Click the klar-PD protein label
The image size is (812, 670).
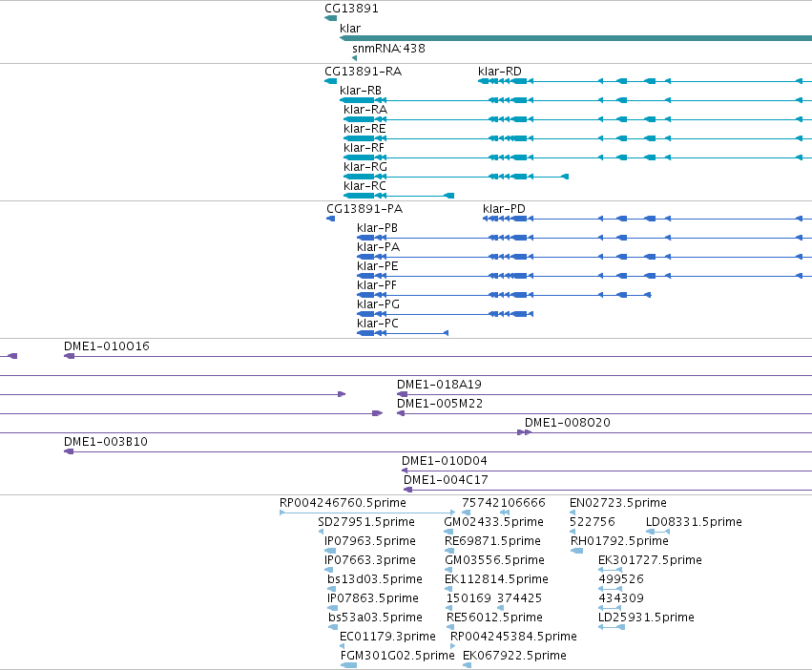pyautogui.click(x=504, y=209)
